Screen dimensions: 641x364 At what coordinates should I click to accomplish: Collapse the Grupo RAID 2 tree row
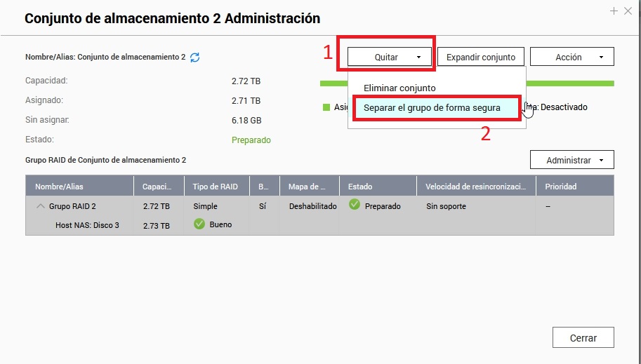pos(39,206)
